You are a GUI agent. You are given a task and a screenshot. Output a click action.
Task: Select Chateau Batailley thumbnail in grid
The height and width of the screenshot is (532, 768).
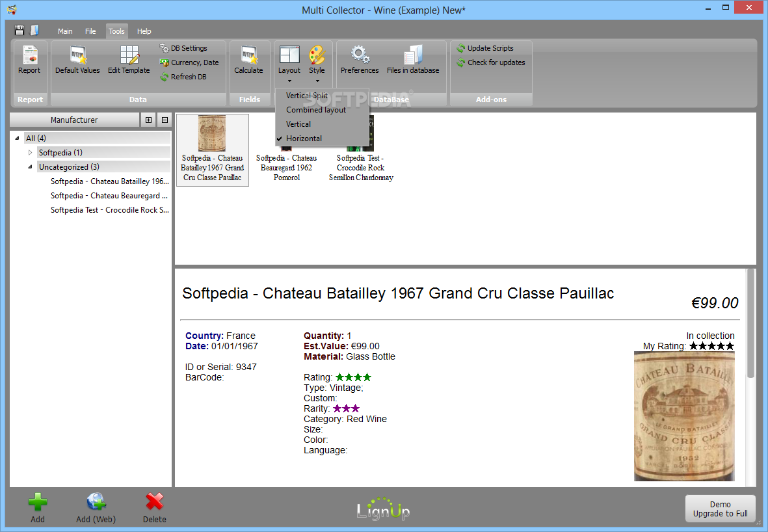213,150
